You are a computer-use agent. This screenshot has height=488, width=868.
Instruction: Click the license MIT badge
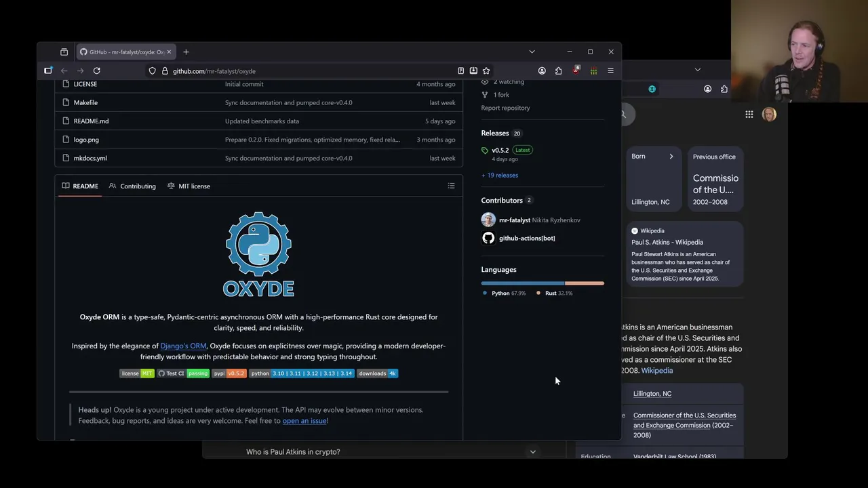pyautogui.click(x=137, y=373)
